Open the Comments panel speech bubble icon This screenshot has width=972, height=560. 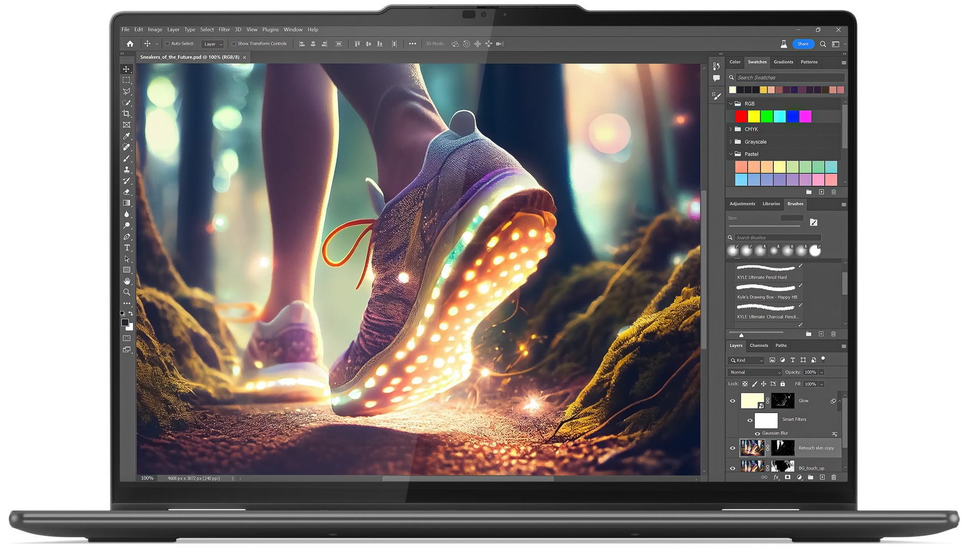coord(716,78)
